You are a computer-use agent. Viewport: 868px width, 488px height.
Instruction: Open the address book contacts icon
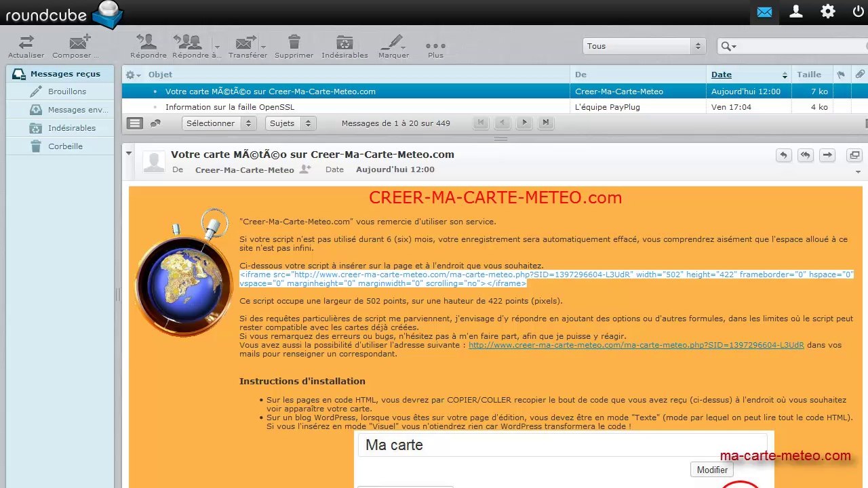[796, 12]
